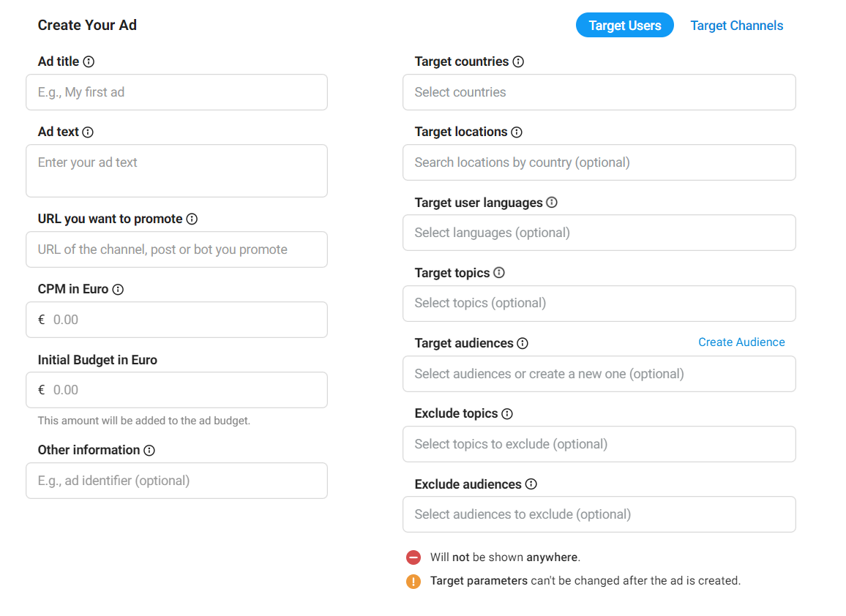This screenshot has width=846, height=616.
Task: Click into the Ad text box
Action: (x=176, y=171)
